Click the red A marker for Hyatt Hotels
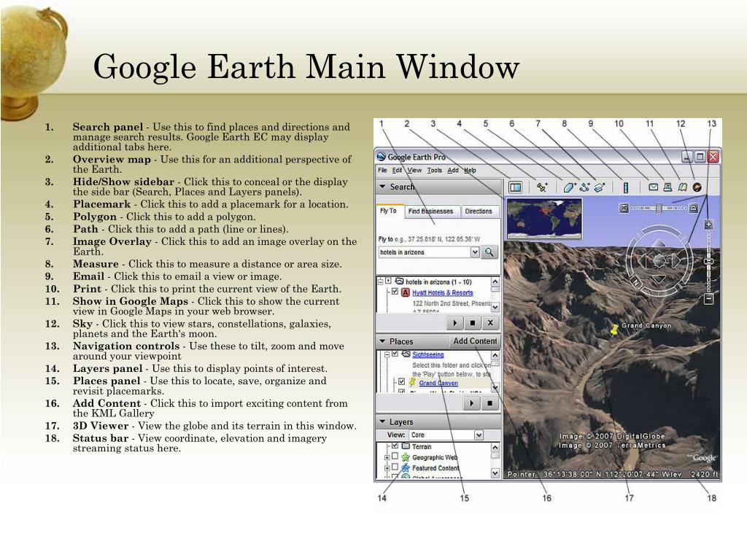Image resolution: width=747 pixels, height=560 pixels. coord(406,293)
